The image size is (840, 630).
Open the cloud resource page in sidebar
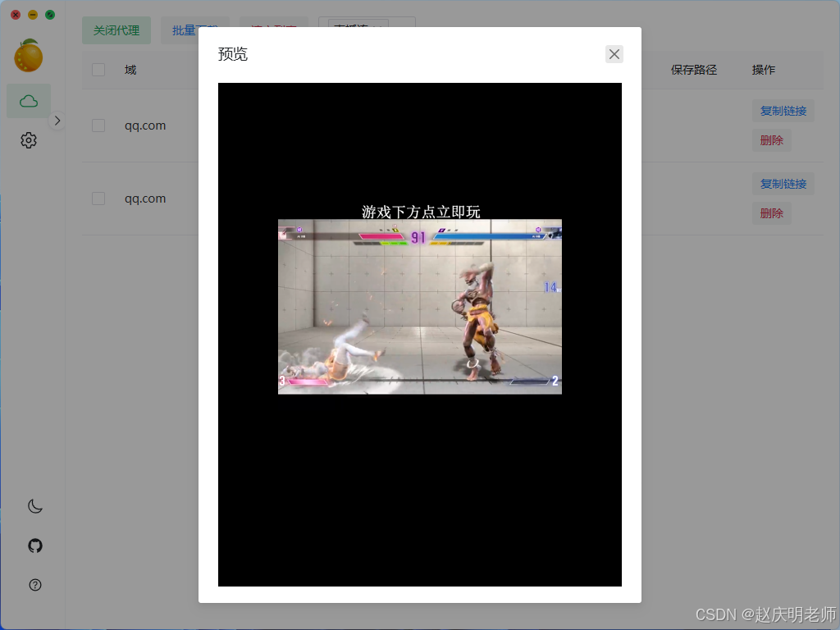tap(29, 101)
